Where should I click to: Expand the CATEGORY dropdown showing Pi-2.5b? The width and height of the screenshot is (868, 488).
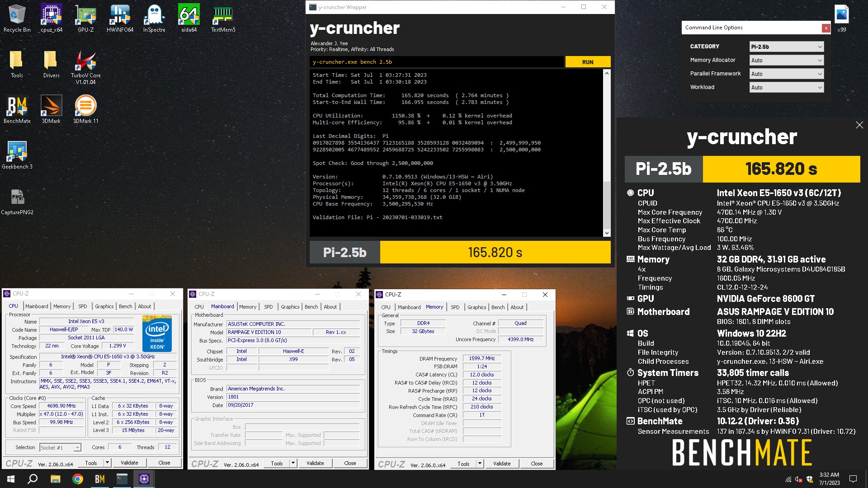[x=786, y=47]
